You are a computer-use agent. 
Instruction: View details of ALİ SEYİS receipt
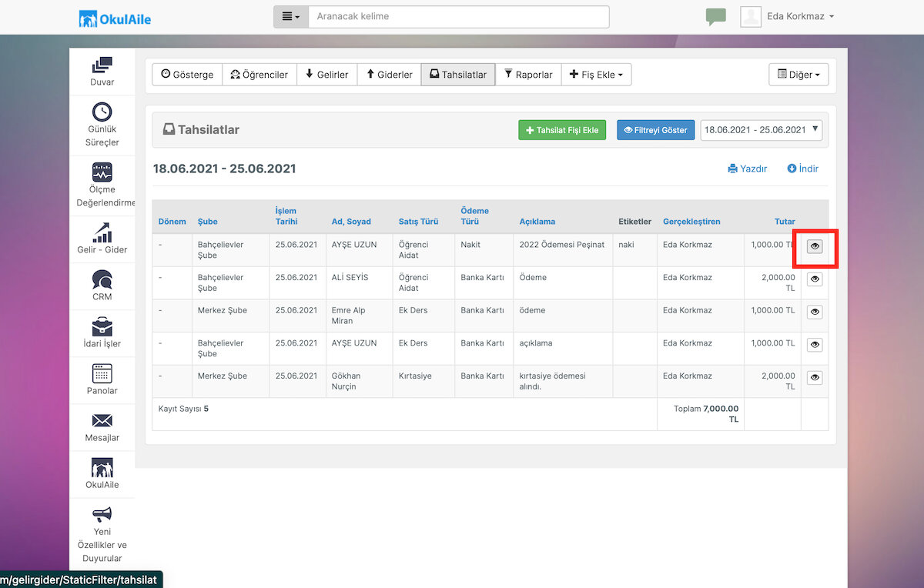(x=815, y=279)
